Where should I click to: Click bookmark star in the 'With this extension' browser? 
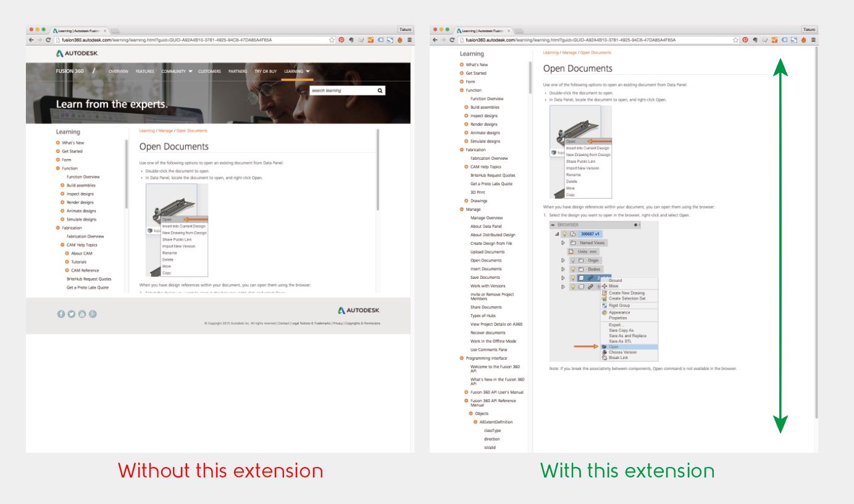click(736, 39)
